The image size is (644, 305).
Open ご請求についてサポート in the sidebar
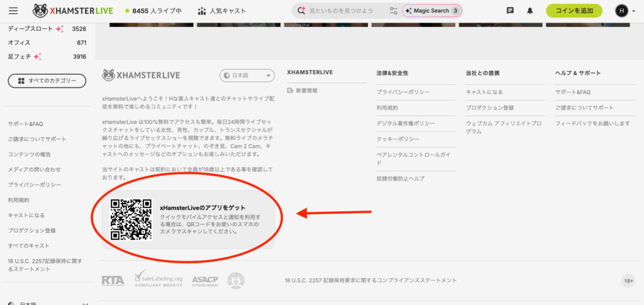click(x=37, y=139)
